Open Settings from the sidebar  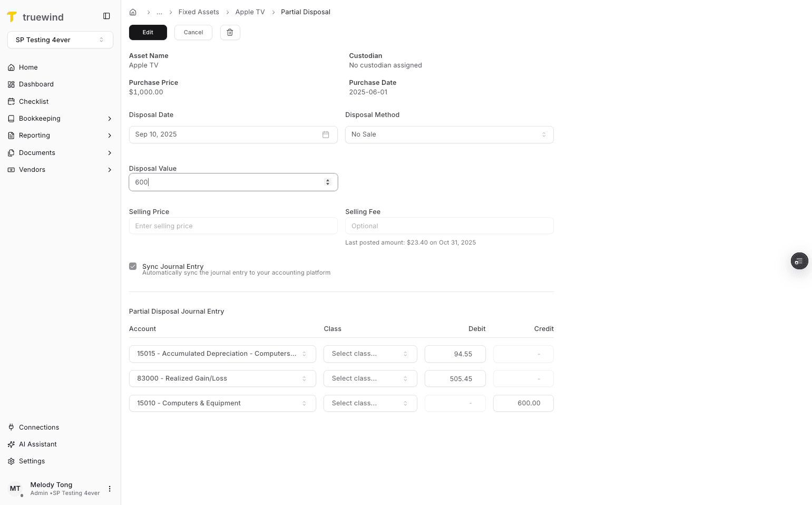pyautogui.click(x=32, y=461)
